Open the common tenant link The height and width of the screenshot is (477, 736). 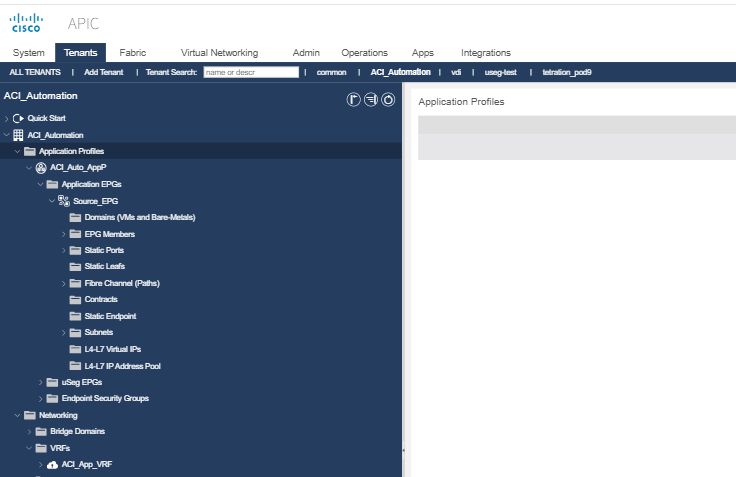331,72
